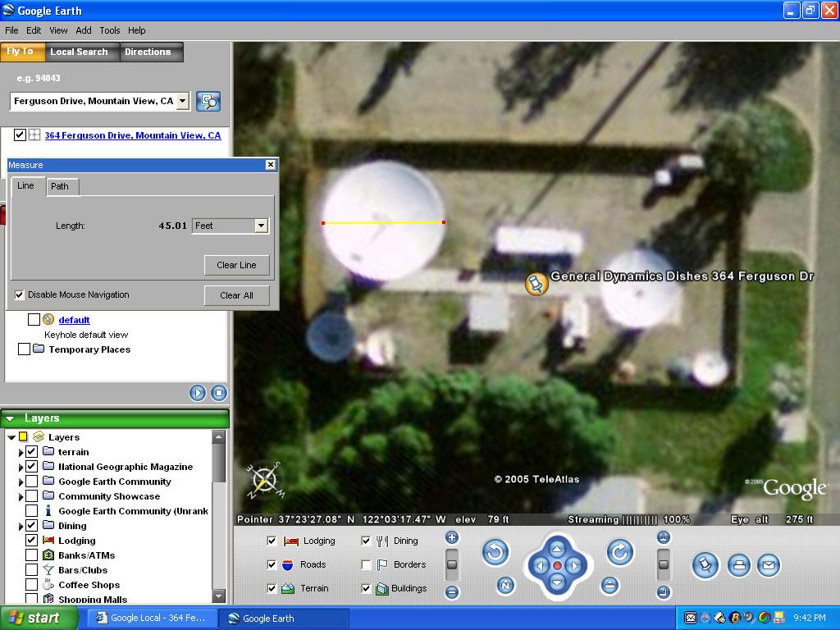Click the print button
This screenshot has width=840, height=630.
tap(739, 565)
